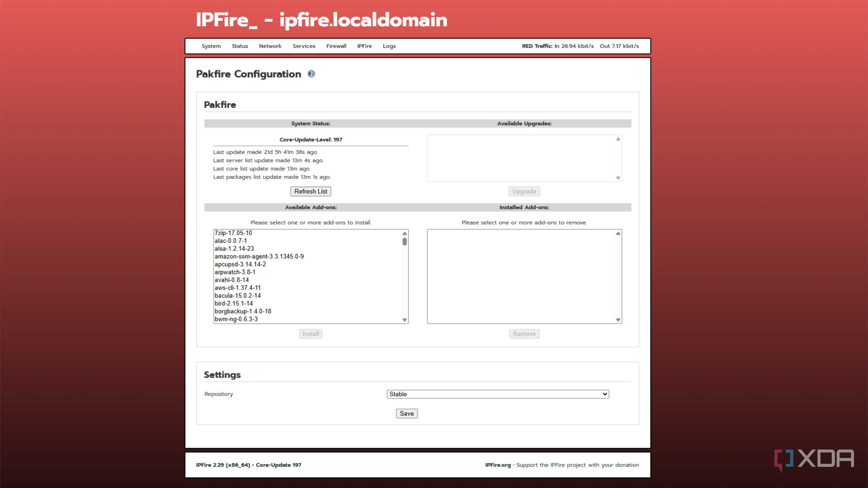This screenshot has height=488, width=868.
Task: Open the IPFire.org footer link
Action: tap(498, 465)
